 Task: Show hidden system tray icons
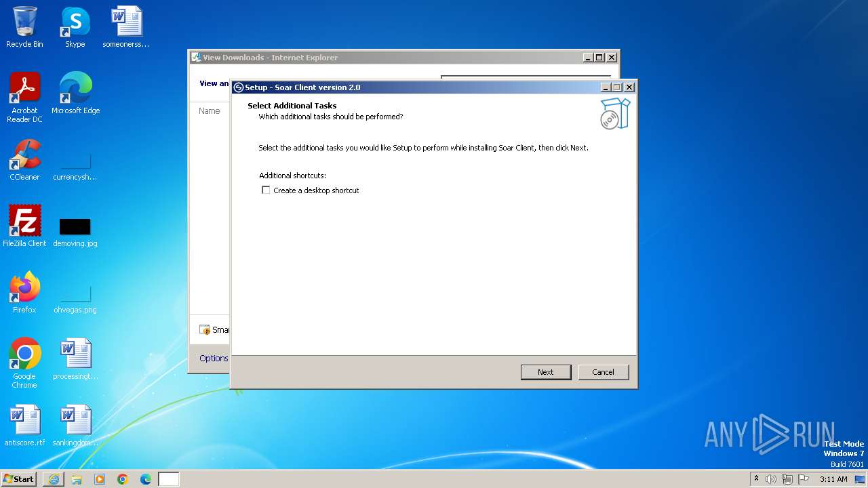[x=757, y=479]
